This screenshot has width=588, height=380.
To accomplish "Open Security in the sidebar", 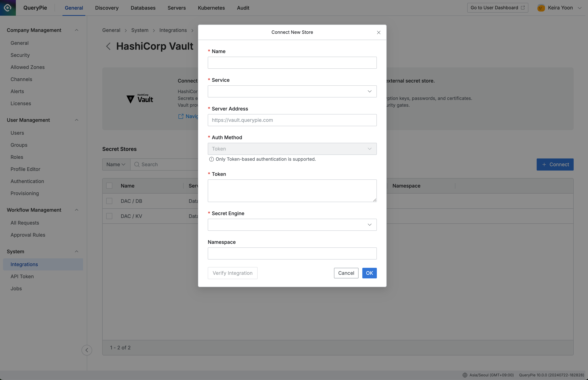I will 20,55.
